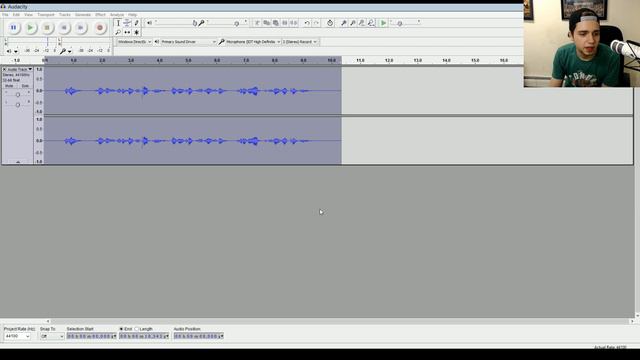Click the 5.0 mark on timeline ruler
This screenshot has height=360, width=640.
coord(188,60)
